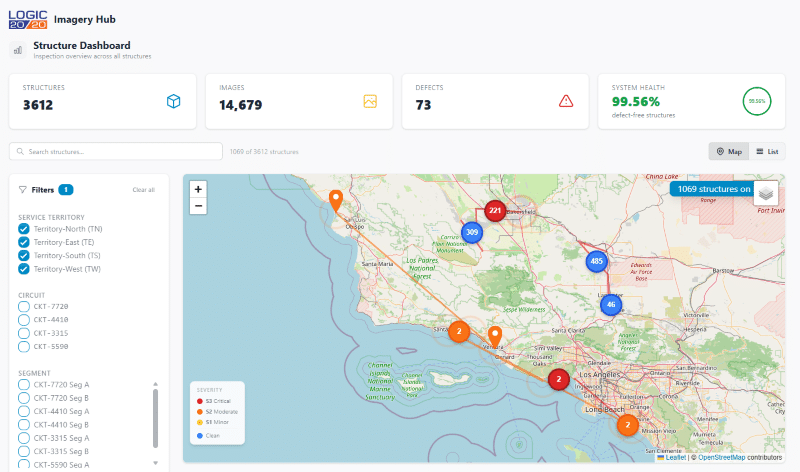Screen dimensions: 800x472
Task: Check circuit CKT-3315
Action: [x=23, y=333]
